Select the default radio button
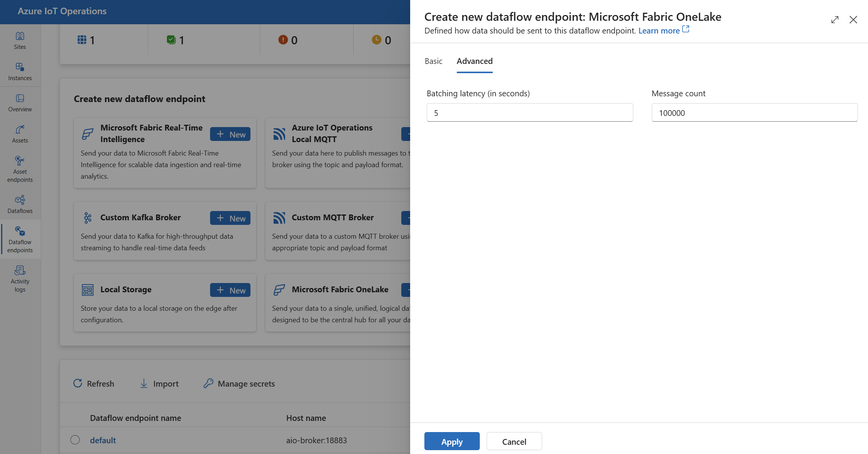This screenshot has height=454, width=868. pyautogui.click(x=74, y=440)
